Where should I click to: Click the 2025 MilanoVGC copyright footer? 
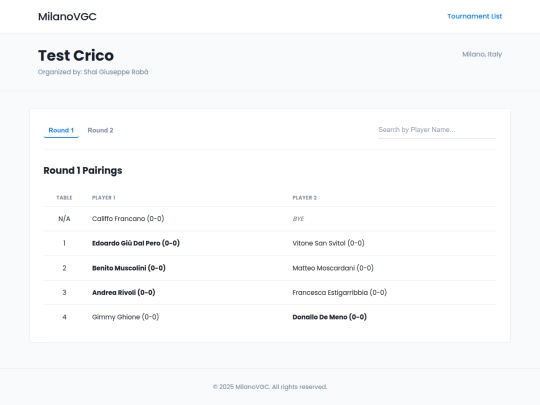click(x=270, y=387)
